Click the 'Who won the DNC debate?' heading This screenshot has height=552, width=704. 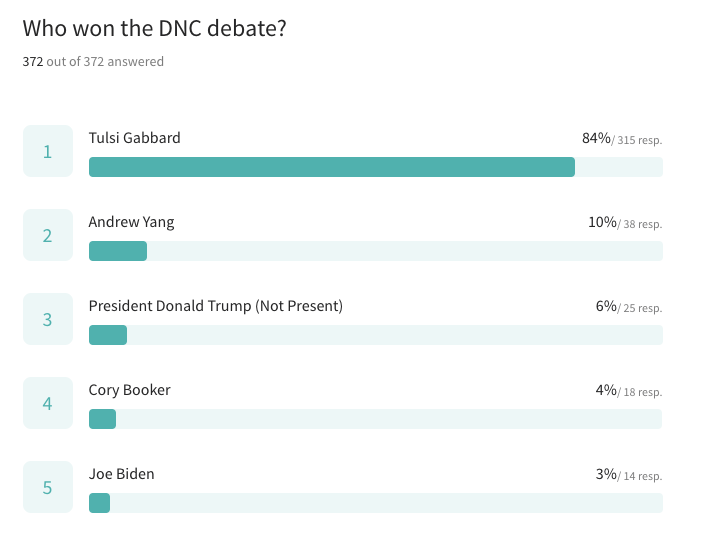tap(154, 28)
